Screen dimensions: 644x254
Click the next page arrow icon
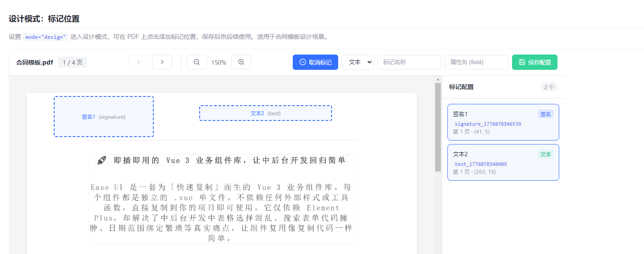(162, 62)
